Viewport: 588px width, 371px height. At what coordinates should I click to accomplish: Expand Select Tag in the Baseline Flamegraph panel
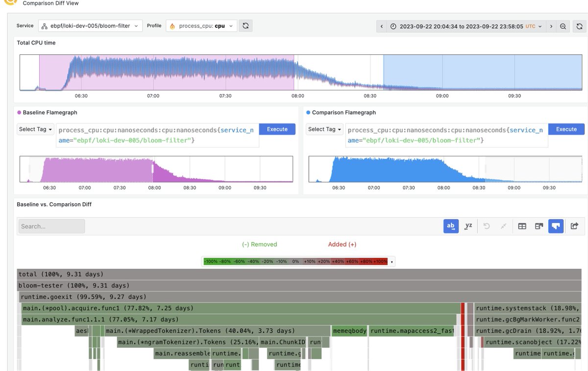[35, 129]
